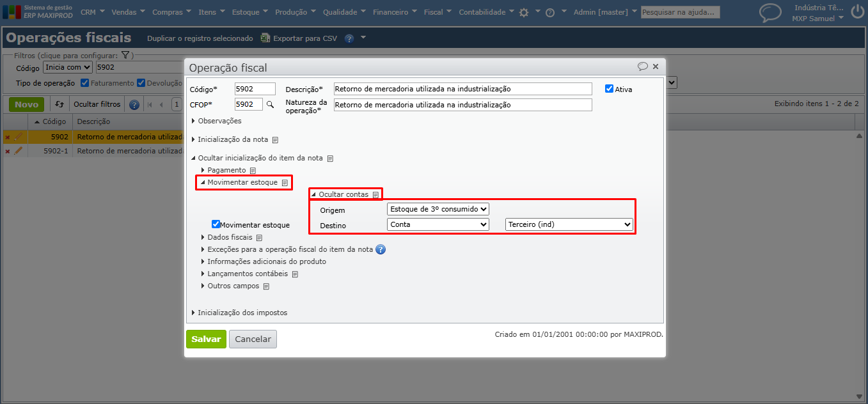The width and height of the screenshot is (868, 404).
Task: Click the Cancelar button
Action: pyautogui.click(x=253, y=339)
